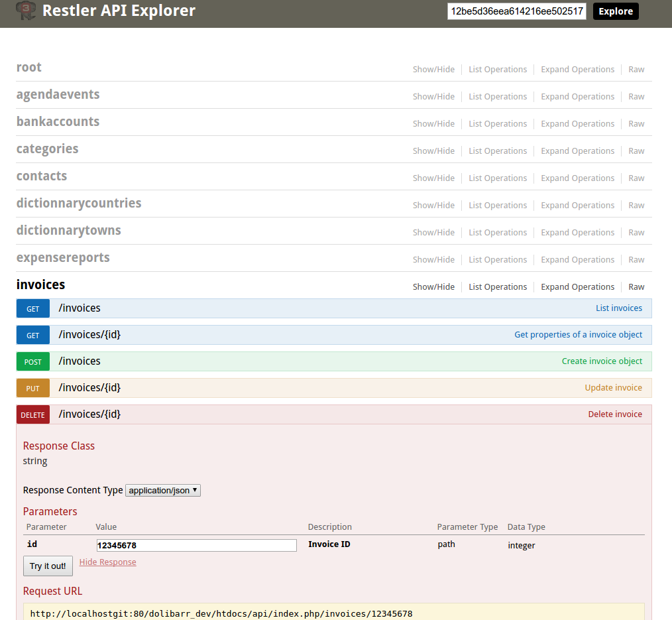Click List Operations for invoices
This screenshot has height=620, width=672.
[x=498, y=287]
